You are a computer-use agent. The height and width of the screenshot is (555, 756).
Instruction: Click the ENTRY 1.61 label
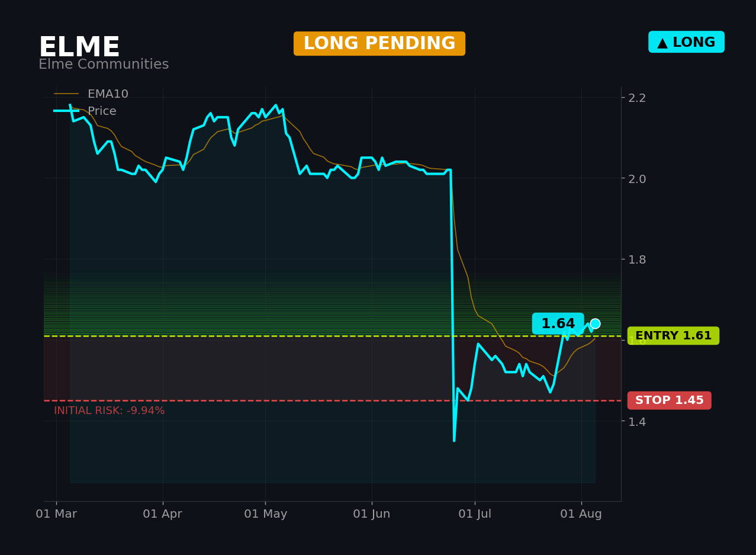(x=673, y=336)
